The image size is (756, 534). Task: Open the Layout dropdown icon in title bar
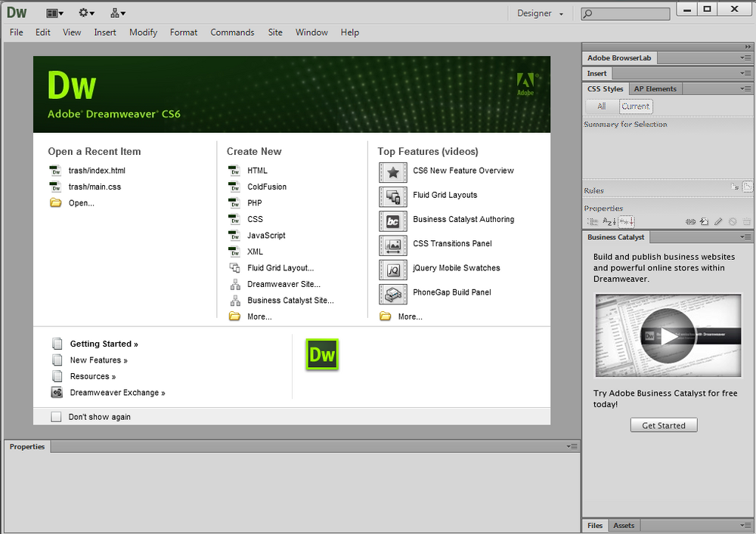(x=54, y=13)
